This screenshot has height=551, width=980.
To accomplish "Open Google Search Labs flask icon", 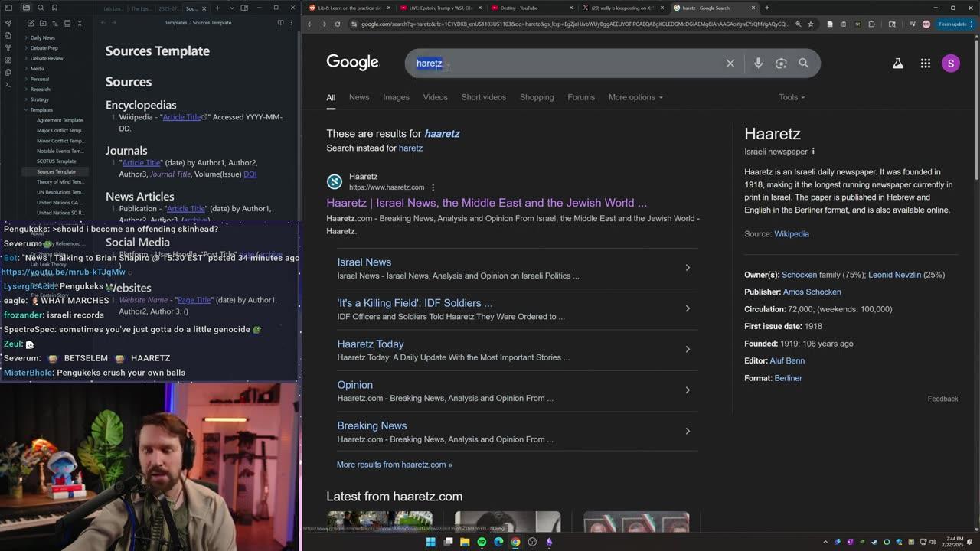I will [x=897, y=64].
